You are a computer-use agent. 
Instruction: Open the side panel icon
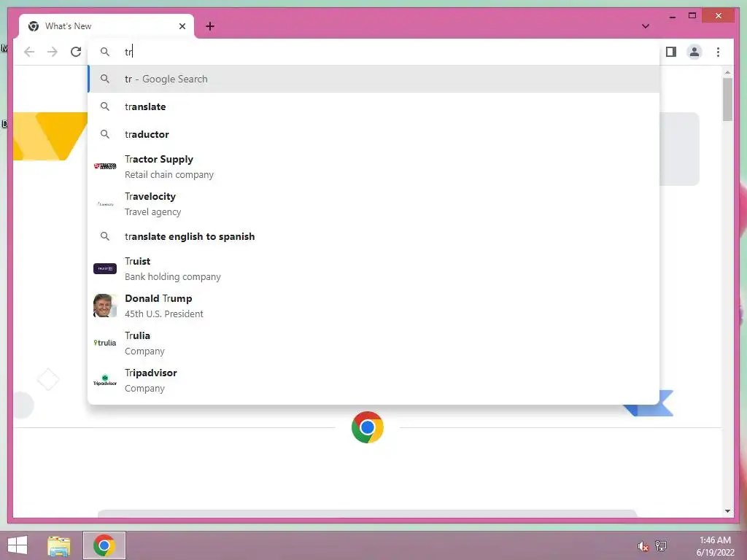pyautogui.click(x=671, y=52)
